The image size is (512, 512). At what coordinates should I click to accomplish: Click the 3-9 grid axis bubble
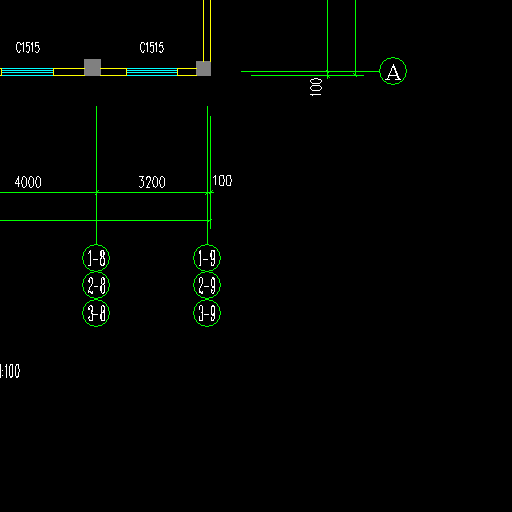tap(207, 313)
